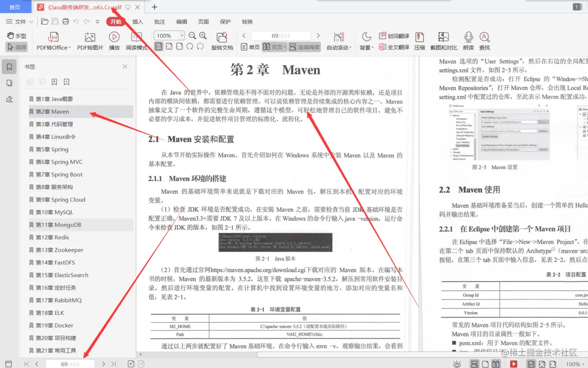Open the 背景 background dropdown
588x368 pixels.
367,41
